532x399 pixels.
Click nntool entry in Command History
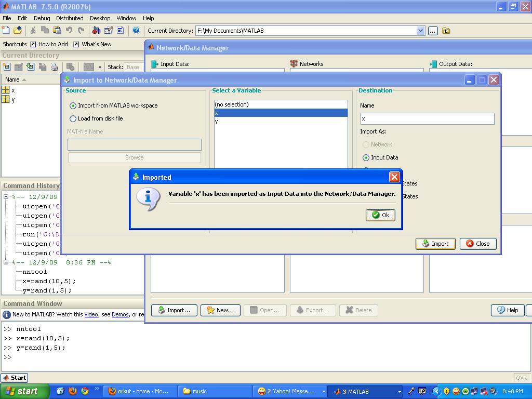pos(35,272)
